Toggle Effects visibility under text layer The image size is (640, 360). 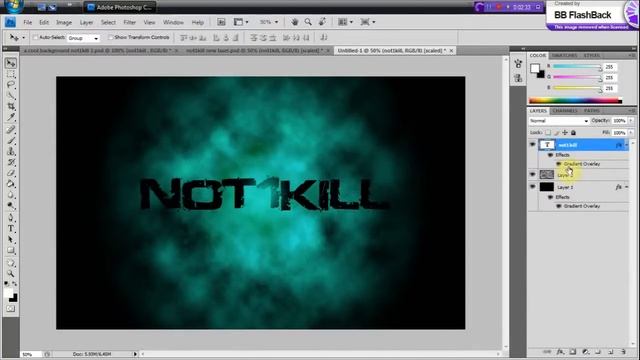coord(550,155)
